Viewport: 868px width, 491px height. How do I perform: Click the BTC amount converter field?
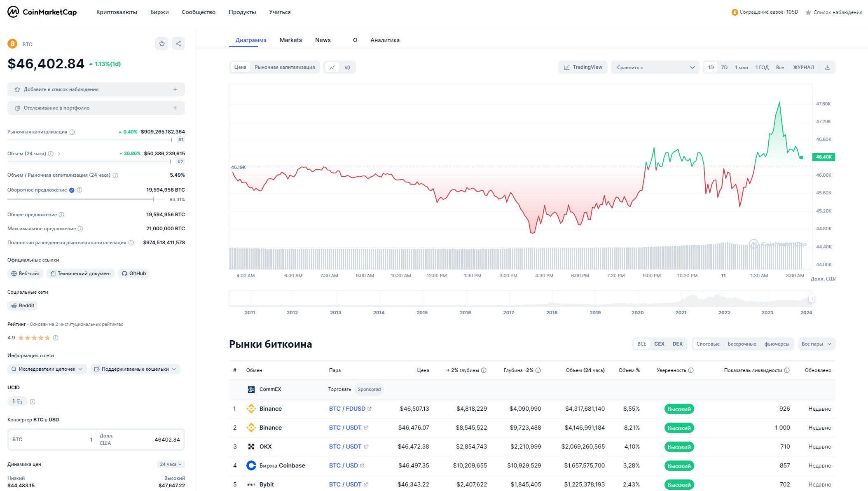[x=52, y=440]
